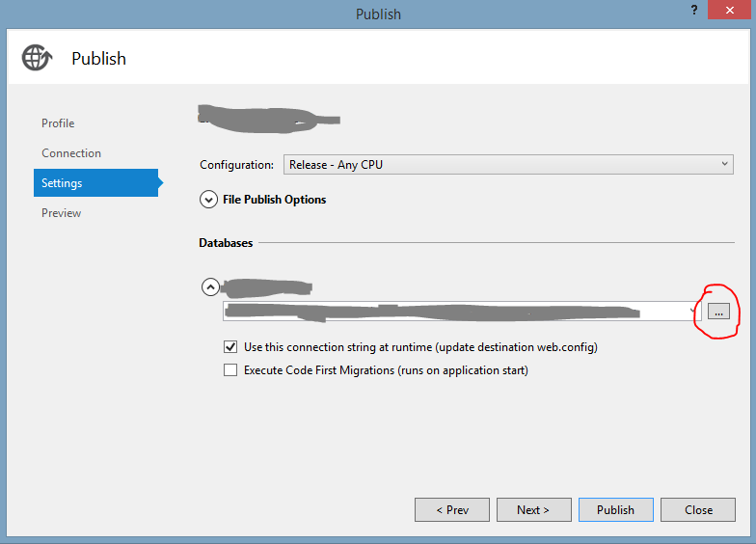The width and height of the screenshot is (756, 544).
Task: Open the Configuration dropdown
Action: coord(508,164)
